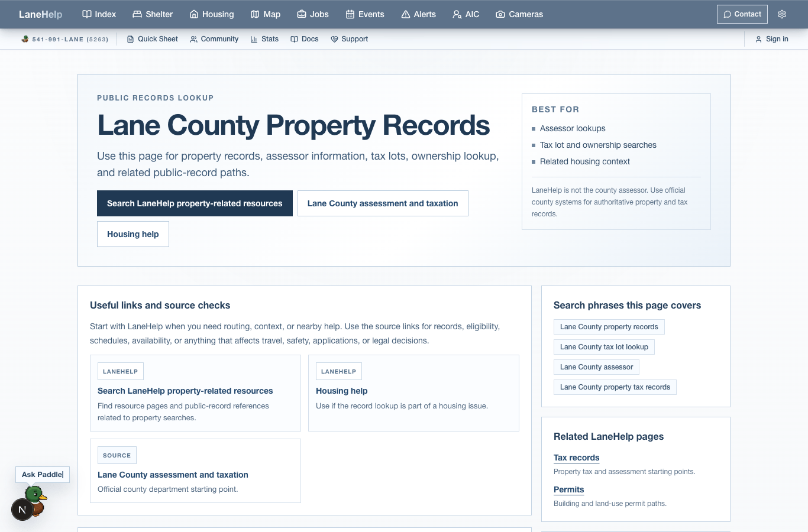Click the 541-991-LANE phone number

[70, 39]
